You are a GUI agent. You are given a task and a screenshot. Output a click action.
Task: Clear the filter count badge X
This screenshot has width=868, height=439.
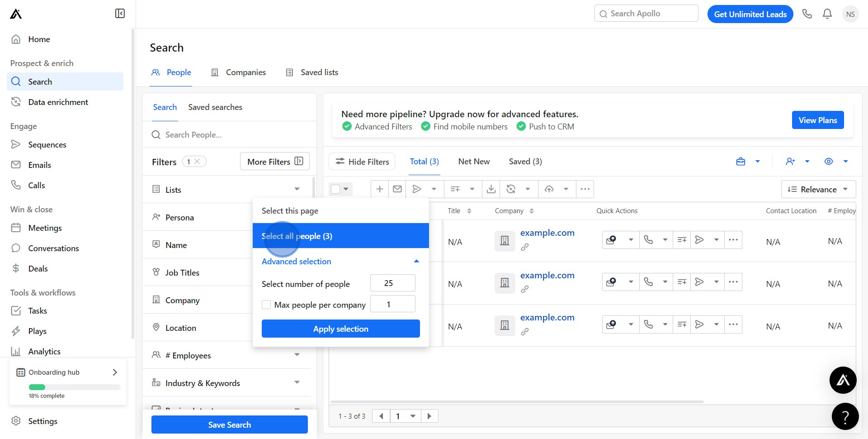[197, 162]
